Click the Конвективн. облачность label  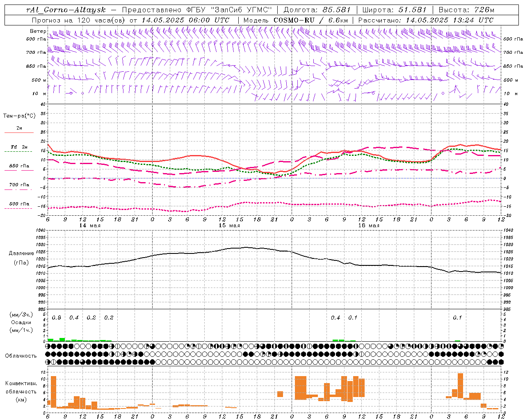click(21, 388)
